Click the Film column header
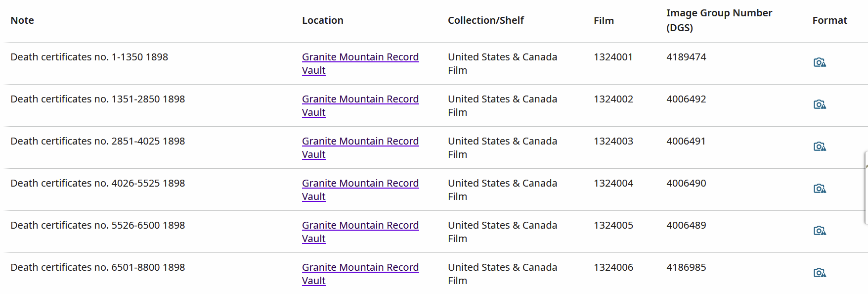Viewport: 868px width, 294px height. 604,21
